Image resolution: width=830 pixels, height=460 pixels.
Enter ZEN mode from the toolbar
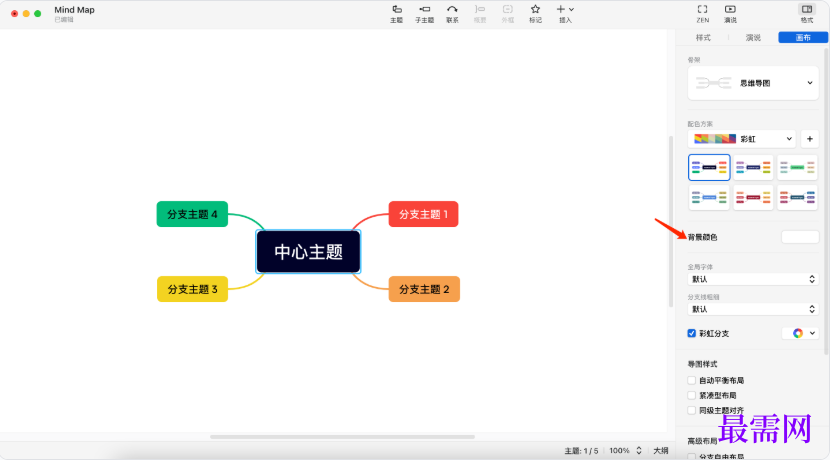702,10
